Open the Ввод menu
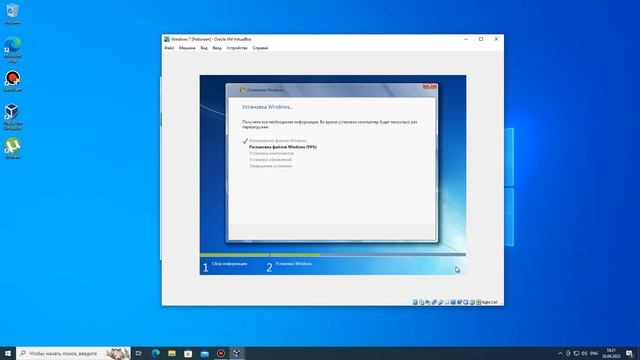 [x=217, y=48]
